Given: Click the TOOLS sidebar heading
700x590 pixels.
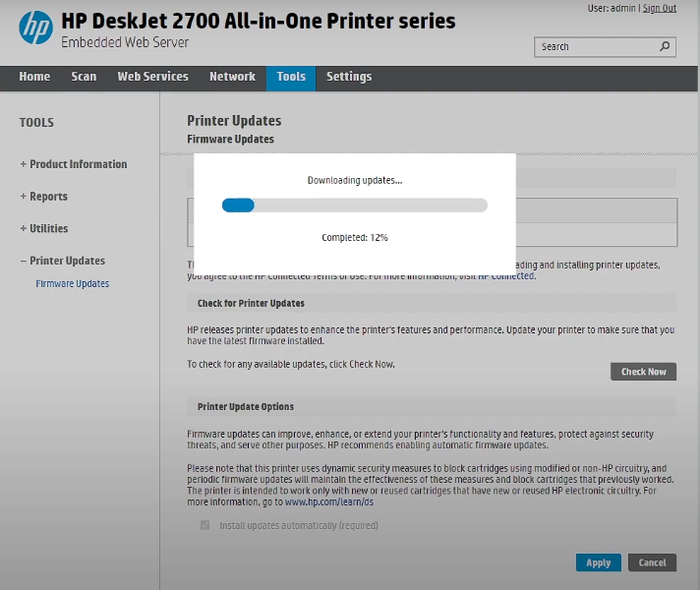Looking at the screenshot, I should click(x=36, y=123).
